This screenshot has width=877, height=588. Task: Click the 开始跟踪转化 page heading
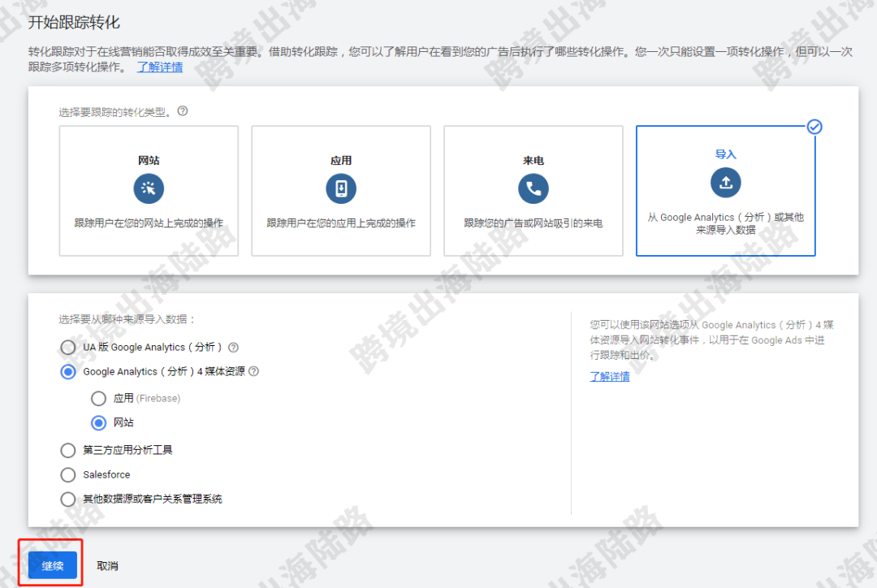click(x=74, y=23)
